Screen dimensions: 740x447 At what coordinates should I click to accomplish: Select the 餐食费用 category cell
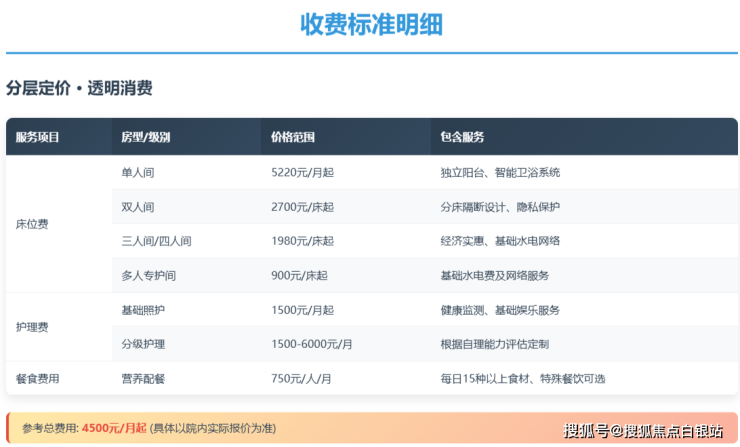(x=38, y=379)
